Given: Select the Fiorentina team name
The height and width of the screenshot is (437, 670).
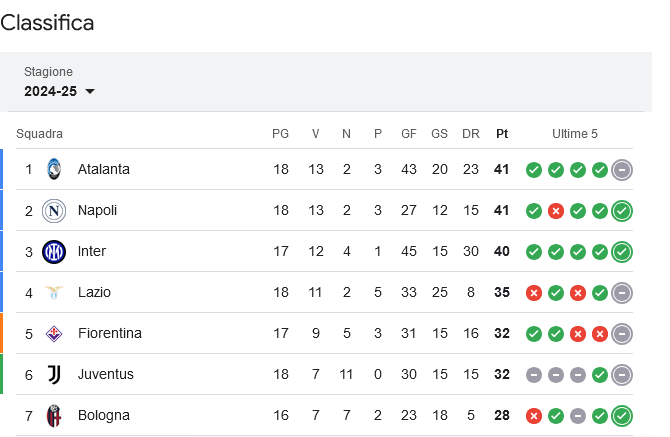Looking at the screenshot, I should click(x=109, y=334).
